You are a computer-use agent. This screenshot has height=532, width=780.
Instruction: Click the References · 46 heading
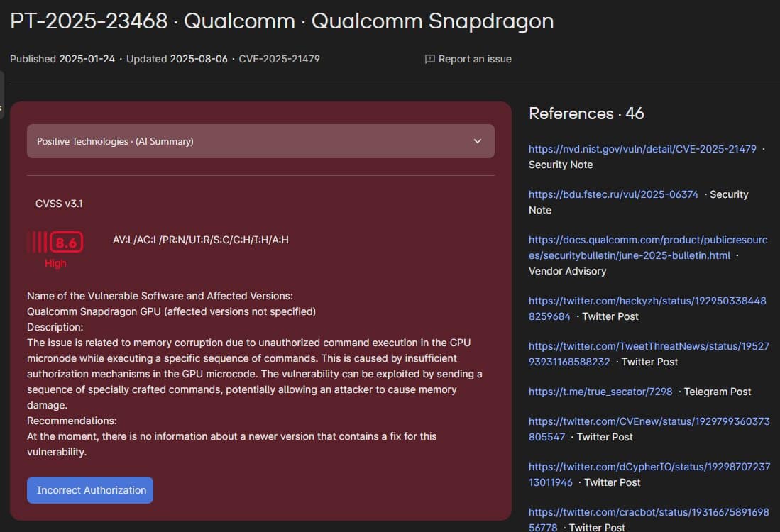tap(586, 113)
